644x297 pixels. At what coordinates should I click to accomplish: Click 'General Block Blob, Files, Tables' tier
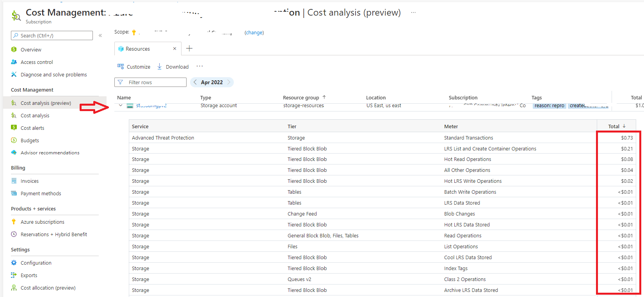point(323,235)
